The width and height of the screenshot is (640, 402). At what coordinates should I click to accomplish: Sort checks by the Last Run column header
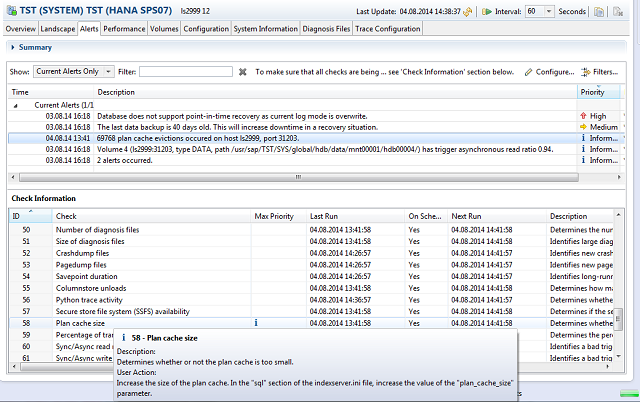[x=355, y=216]
